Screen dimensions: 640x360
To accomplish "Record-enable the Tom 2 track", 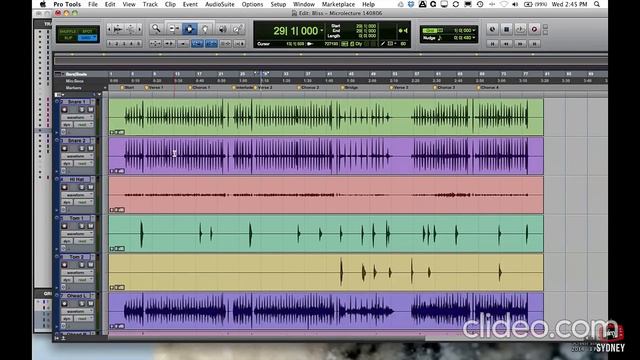I will [x=64, y=264].
